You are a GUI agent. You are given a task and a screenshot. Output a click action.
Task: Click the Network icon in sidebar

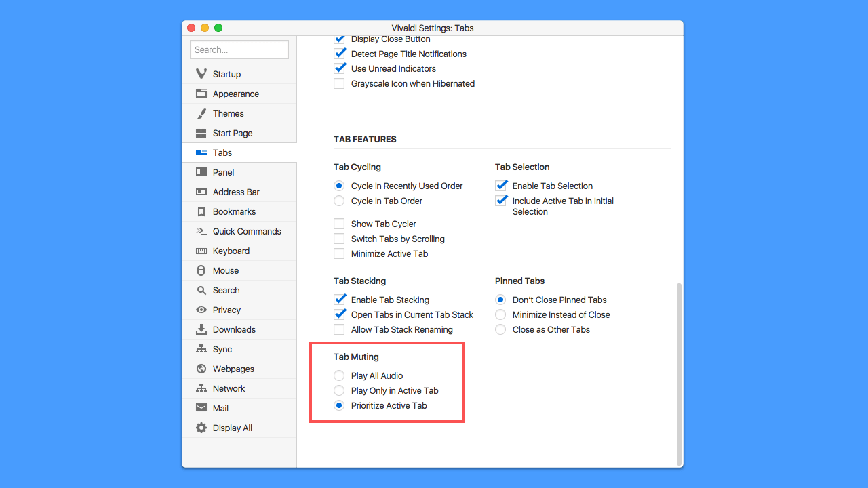click(201, 388)
